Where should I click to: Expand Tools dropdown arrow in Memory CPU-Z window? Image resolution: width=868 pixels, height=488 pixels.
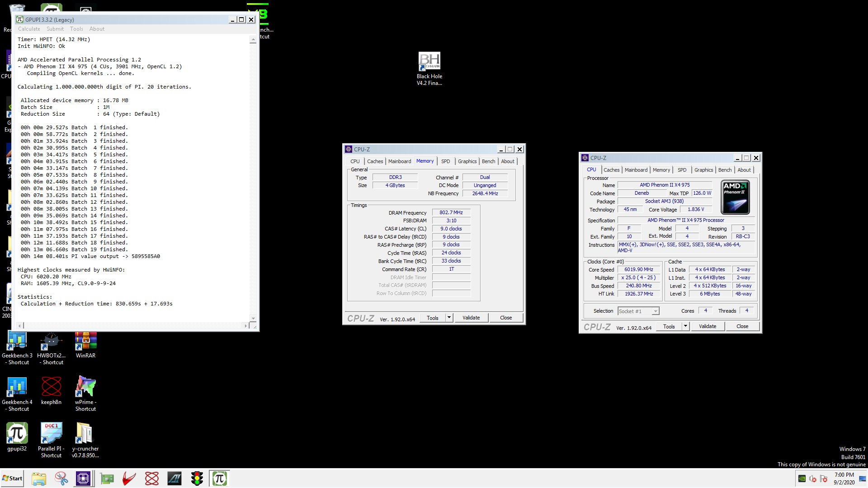pos(449,318)
